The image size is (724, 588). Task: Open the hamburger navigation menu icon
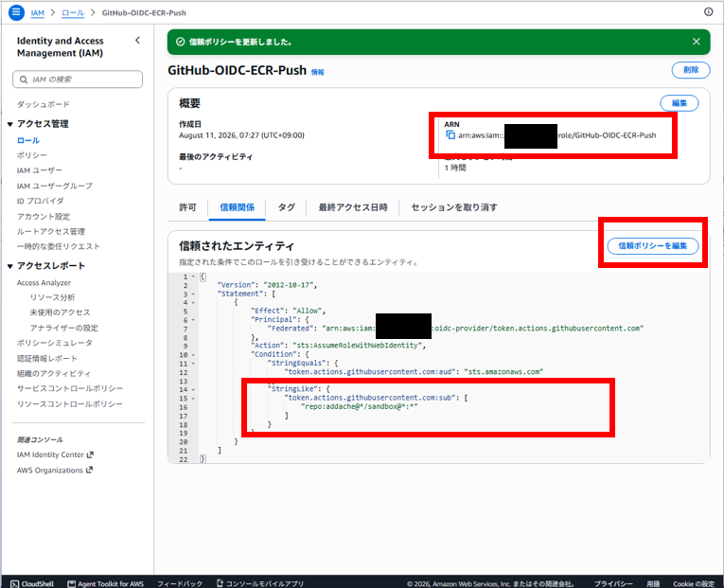pos(16,12)
